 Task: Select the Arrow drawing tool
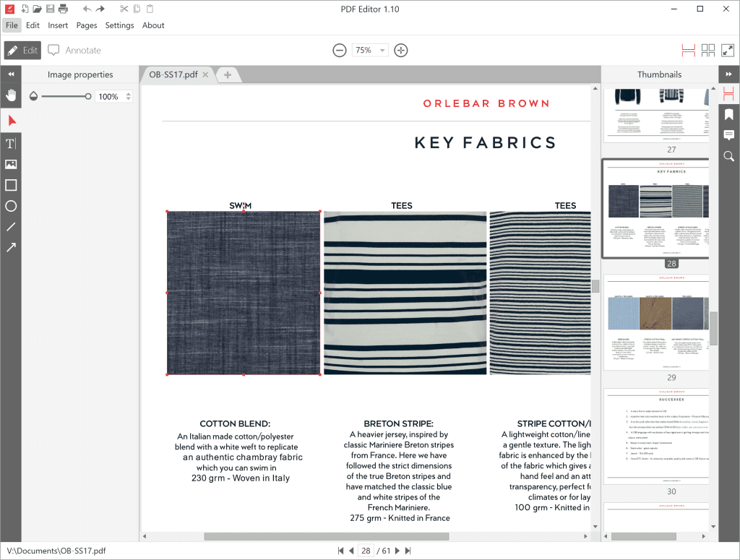tap(10, 247)
